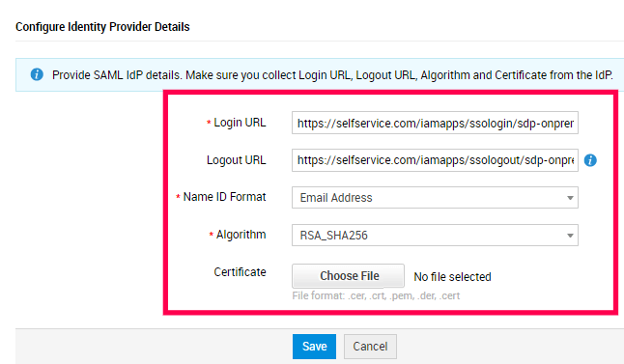Image resolution: width=624 pixels, height=364 pixels.
Task: Click the Choose File button
Action: click(x=348, y=276)
